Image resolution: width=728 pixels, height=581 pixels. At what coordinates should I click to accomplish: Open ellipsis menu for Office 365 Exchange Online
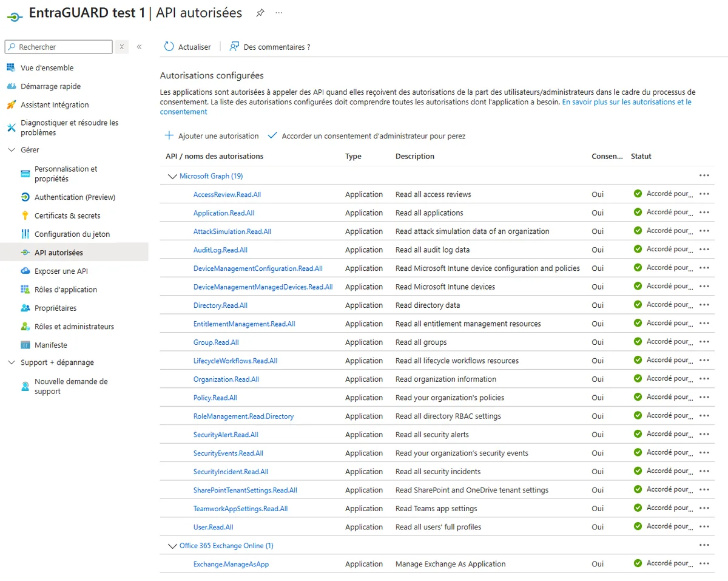pyautogui.click(x=704, y=545)
